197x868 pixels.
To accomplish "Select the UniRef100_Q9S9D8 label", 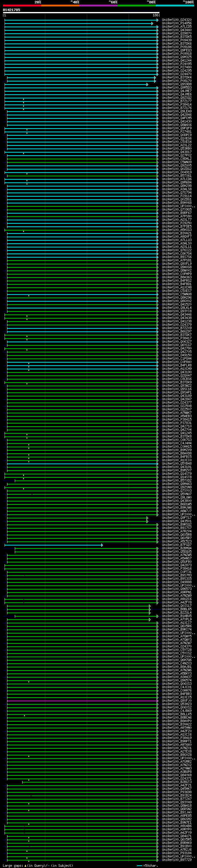I will [x=177, y=84].
